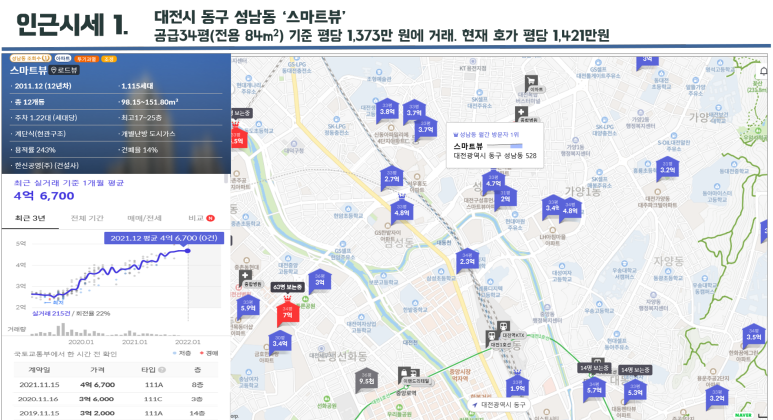Click the 국토교통부에서 한 시간 전 확인 note
773x420 pixels.
(65, 354)
